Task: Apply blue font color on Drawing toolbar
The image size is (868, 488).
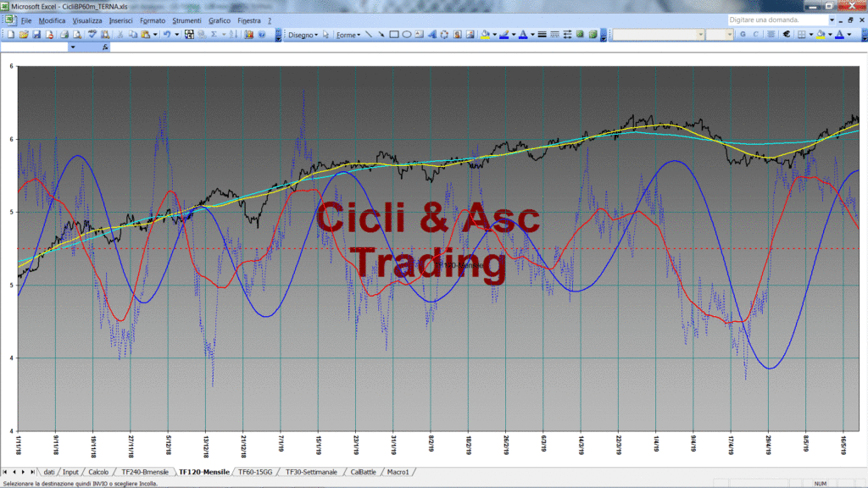Action: [x=522, y=34]
